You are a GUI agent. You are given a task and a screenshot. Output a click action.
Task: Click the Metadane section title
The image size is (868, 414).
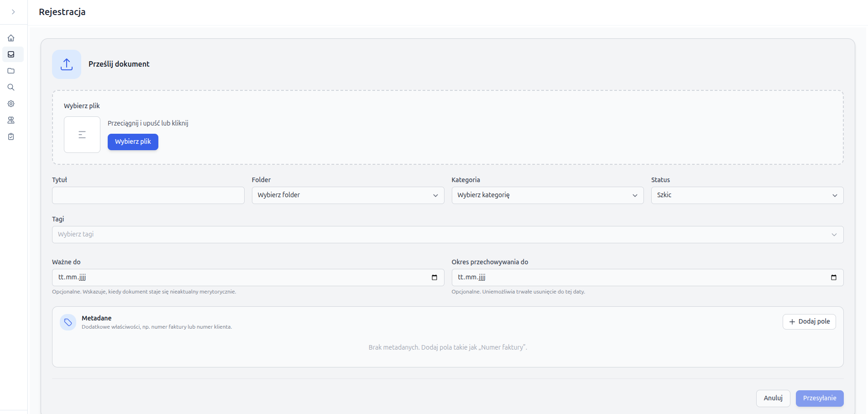(97, 318)
